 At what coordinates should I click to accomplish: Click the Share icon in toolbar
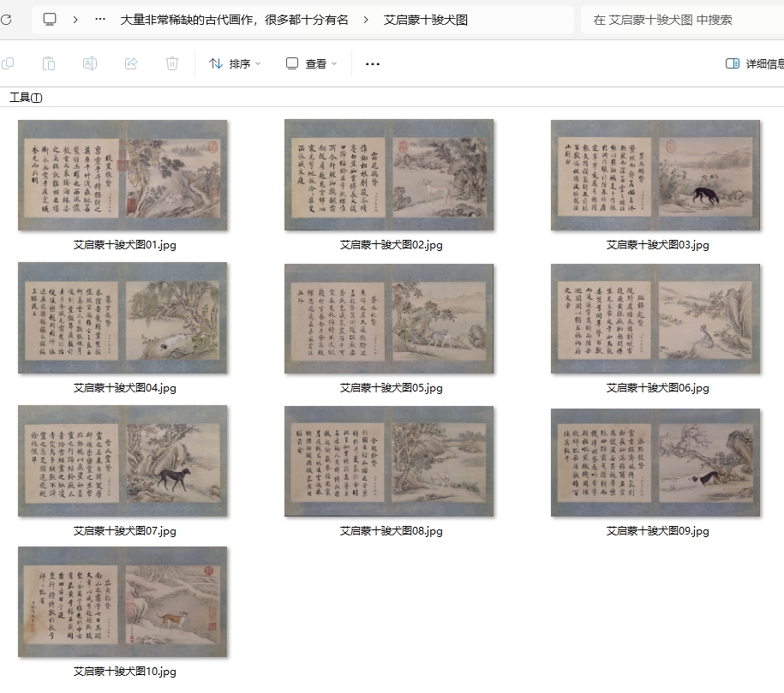[131, 63]
